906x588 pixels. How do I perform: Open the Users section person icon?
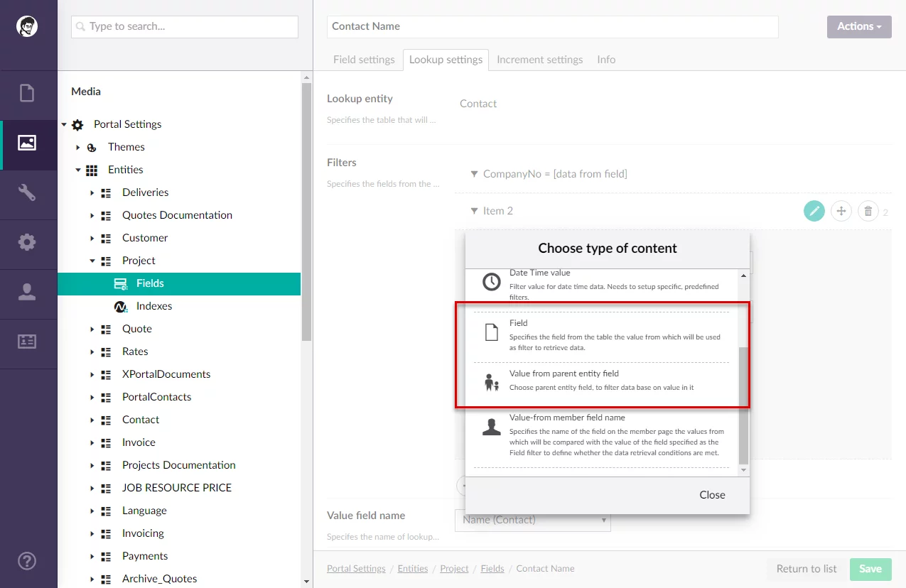[27, 292]
